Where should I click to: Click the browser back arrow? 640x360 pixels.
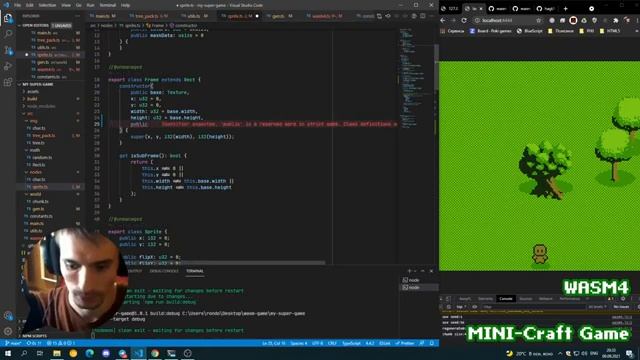pos(443,20)
